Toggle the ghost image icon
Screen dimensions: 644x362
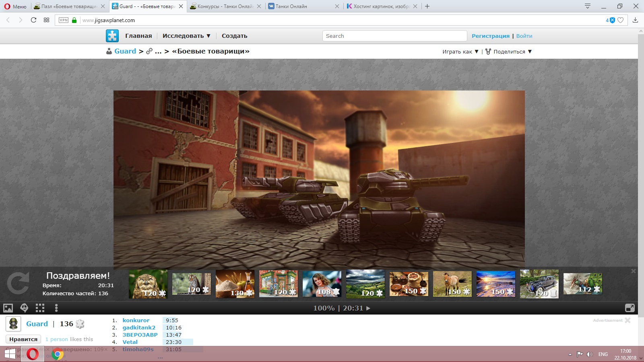[x=24, y=308]
